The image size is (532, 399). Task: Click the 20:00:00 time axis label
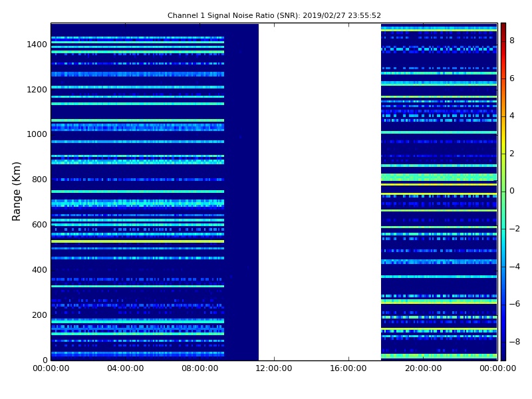(x=423, y=368)
